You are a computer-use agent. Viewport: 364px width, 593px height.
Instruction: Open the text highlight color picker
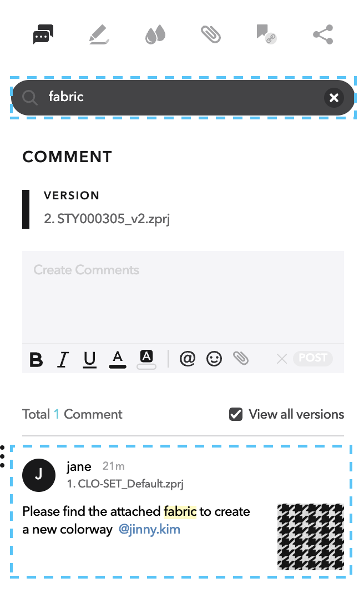pyautogui.click(x=146, y=359)
